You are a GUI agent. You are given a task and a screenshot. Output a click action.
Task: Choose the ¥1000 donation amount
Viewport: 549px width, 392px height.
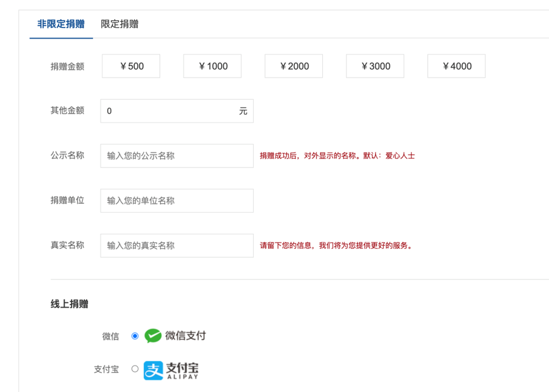coord(212,66)
